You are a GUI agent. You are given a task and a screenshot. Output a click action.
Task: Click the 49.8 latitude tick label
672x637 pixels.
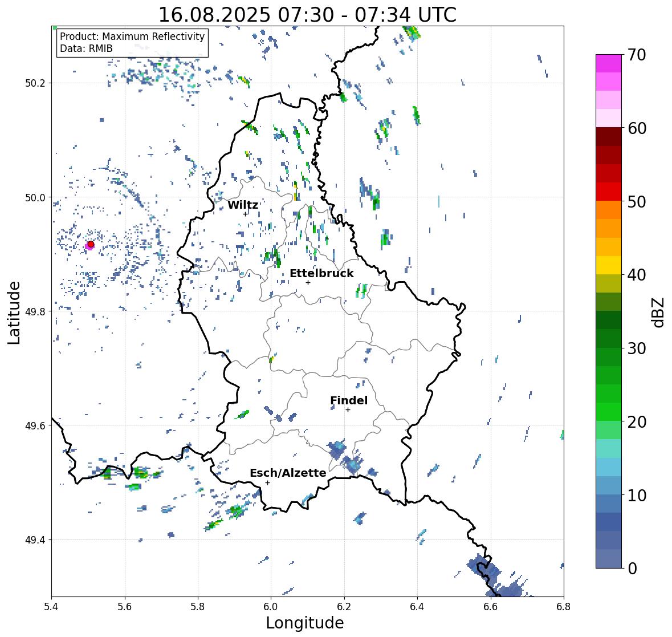[35, 311]
